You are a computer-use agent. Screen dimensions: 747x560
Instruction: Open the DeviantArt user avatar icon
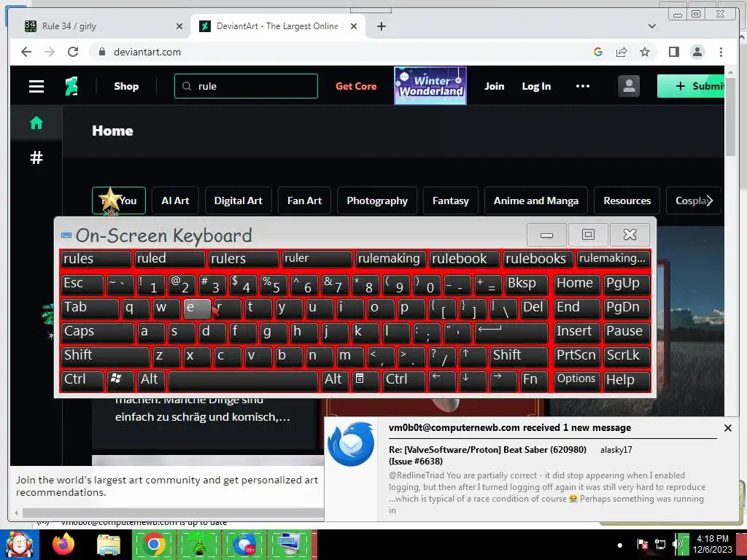[x=629, y=86]
